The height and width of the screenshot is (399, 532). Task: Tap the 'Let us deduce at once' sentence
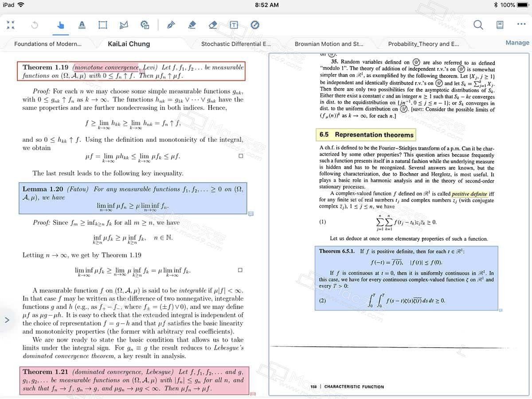(409, 239)
